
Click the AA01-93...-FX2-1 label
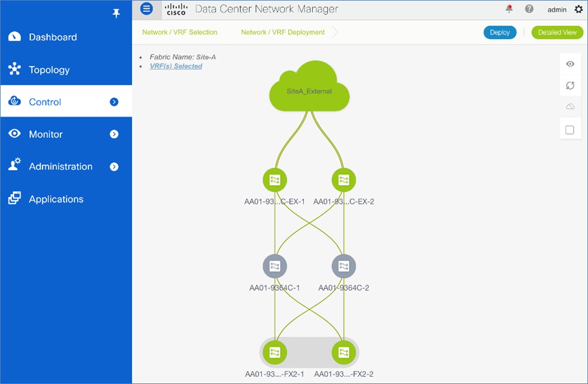(x=275, y=374)
